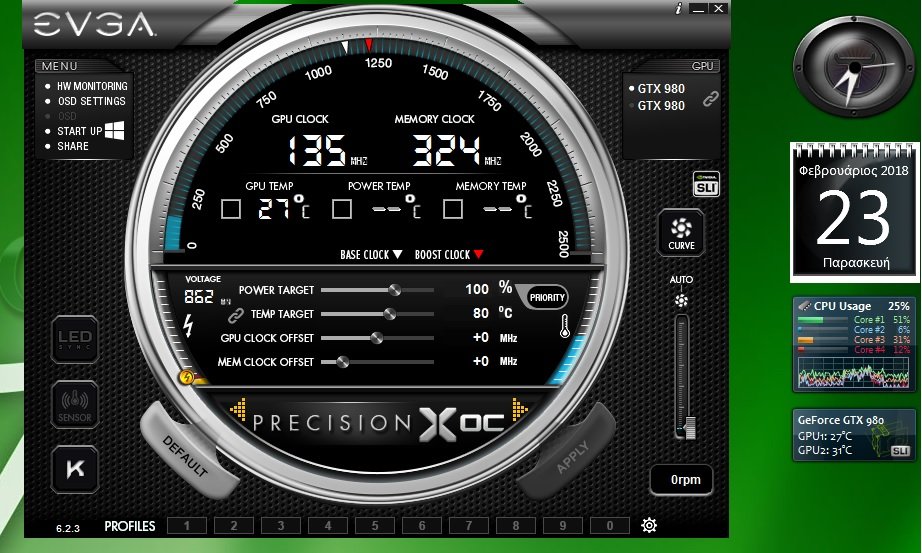
Task: Open the info icon in title bar
Action: [679, 8]
